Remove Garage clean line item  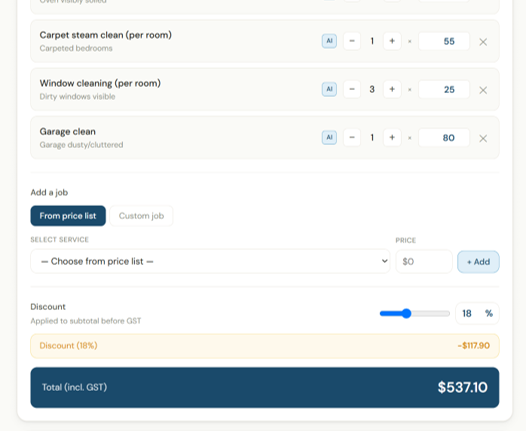click(483, 139)
